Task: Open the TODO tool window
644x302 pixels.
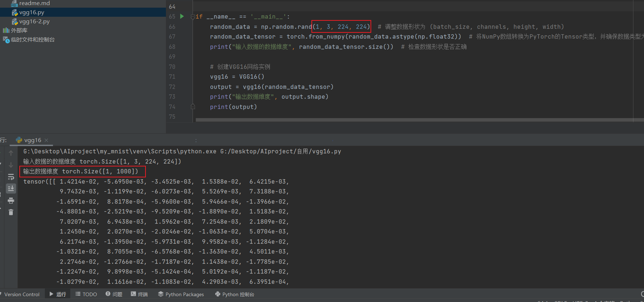Action: (x=86, y=294)
